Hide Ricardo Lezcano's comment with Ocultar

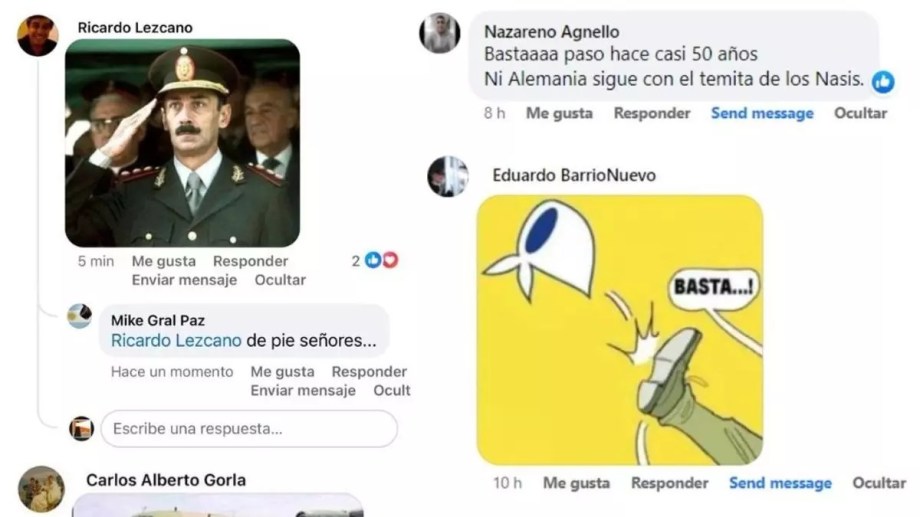point(280,280)
